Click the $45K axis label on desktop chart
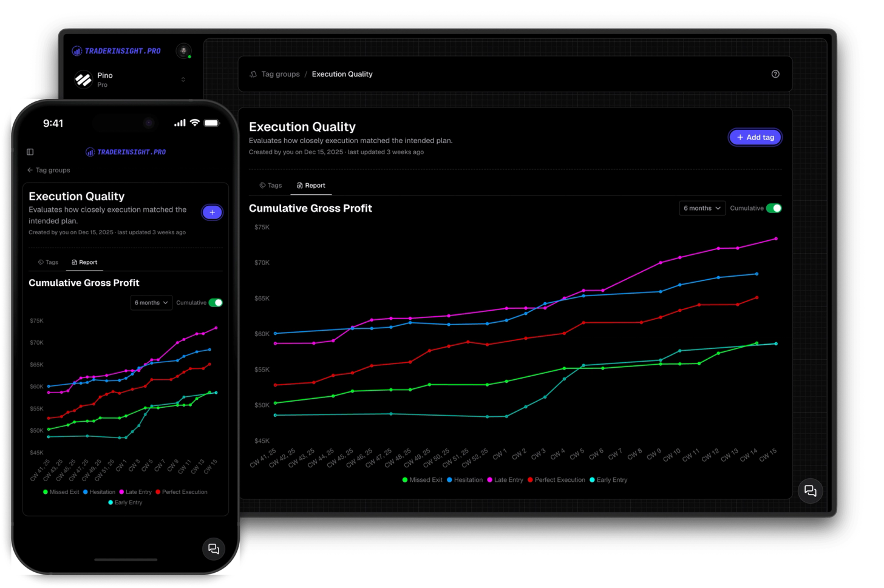Image resolution: width=884 pixels, height=588 pixels. pyautogui.click(x=262, y=441)
